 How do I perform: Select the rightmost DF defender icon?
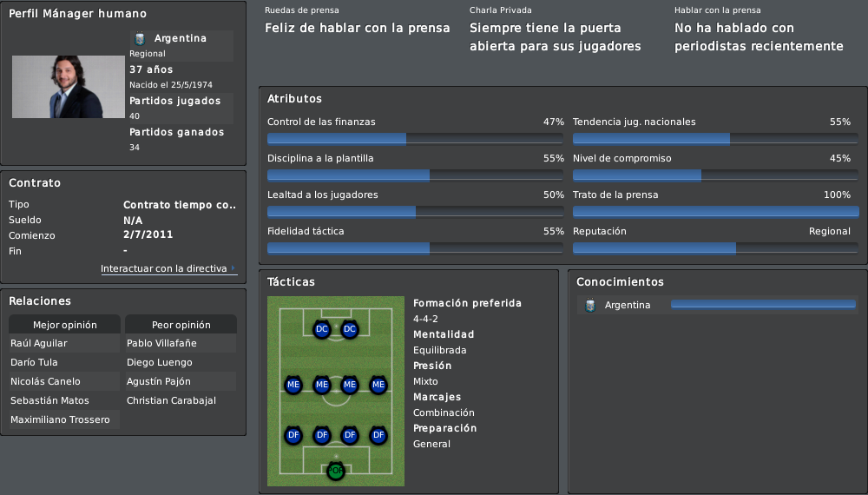(378, 435)
